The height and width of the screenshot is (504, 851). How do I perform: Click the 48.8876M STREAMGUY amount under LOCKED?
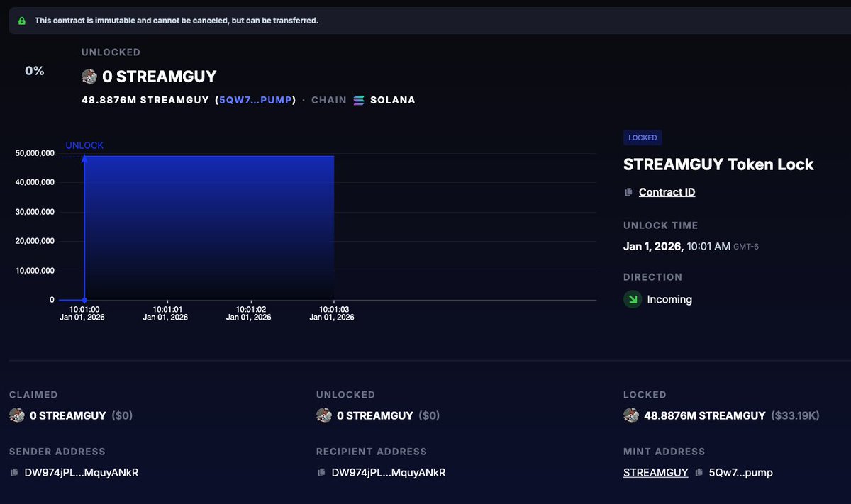[705, 415]
